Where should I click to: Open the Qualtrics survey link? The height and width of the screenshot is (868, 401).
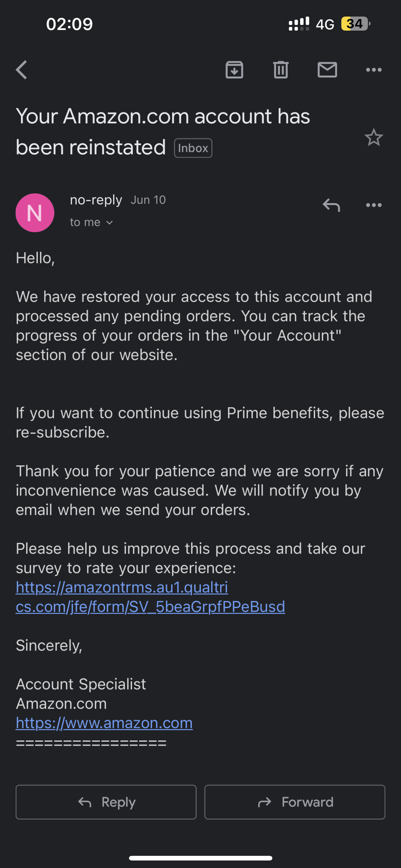click(x=150, y=597)
